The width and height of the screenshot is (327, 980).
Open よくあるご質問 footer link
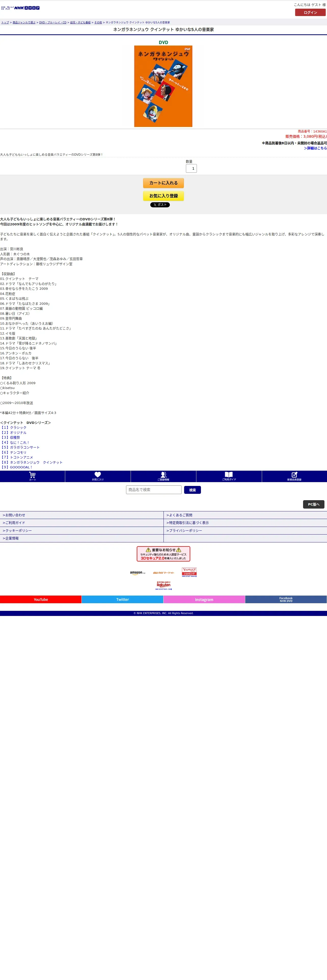(245, 515)
